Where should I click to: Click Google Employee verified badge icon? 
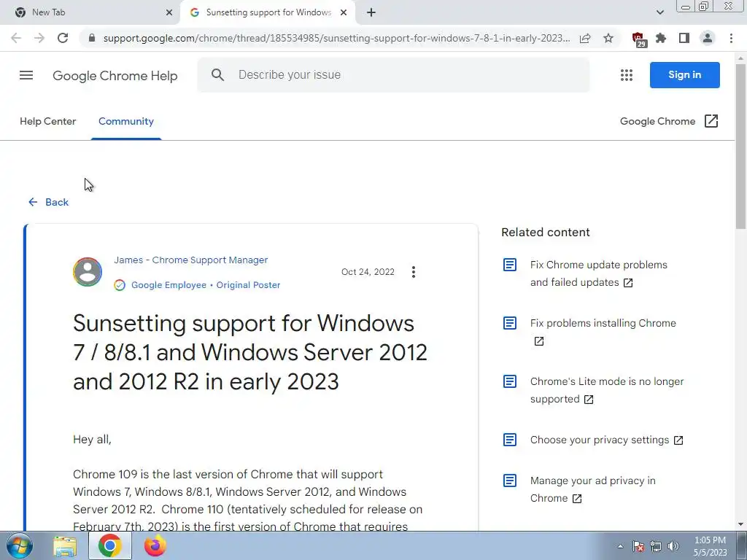pyautogui.click(x=120, y=285)
